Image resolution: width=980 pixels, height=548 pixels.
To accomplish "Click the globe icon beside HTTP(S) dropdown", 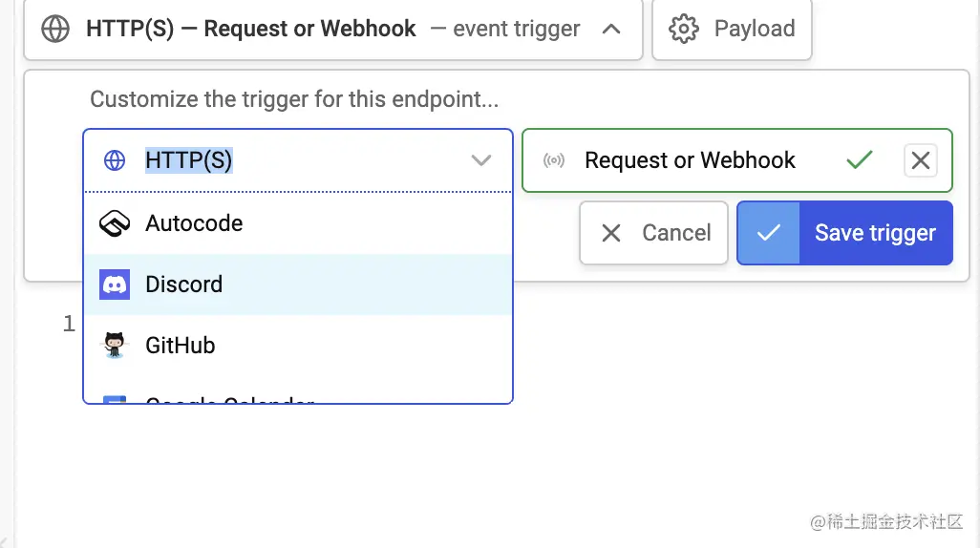I will click(x=115, y=160).
